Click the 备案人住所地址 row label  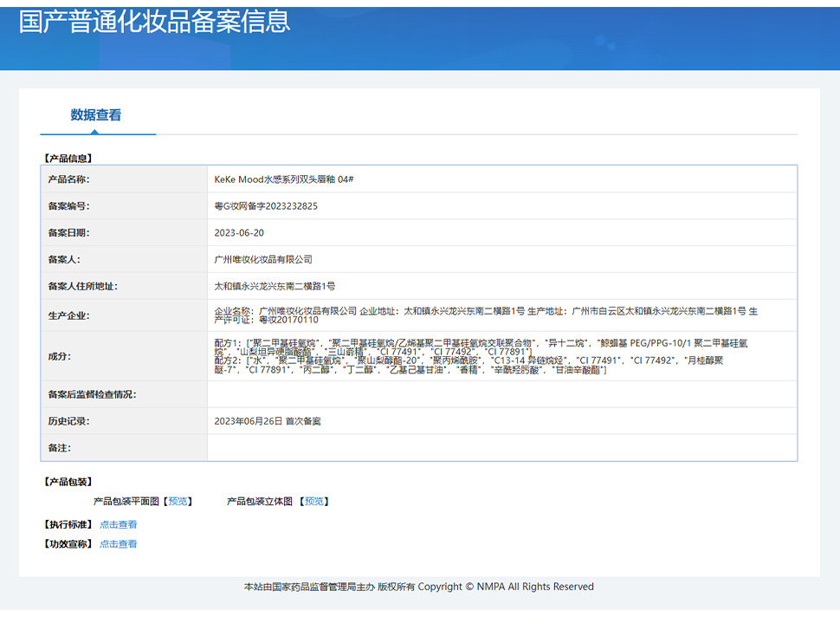[x=83, y=286]
